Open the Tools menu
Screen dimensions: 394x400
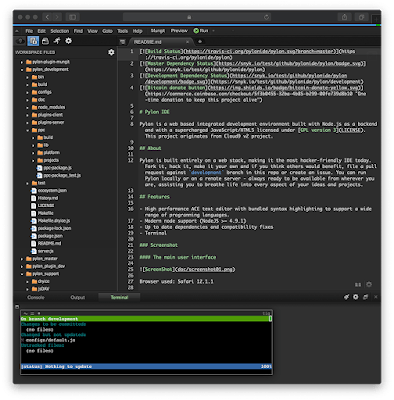(x=122, y=31)
